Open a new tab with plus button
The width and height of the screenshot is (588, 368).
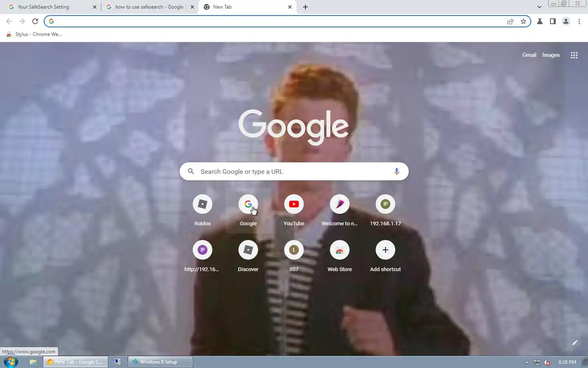(x=305, y=7)
